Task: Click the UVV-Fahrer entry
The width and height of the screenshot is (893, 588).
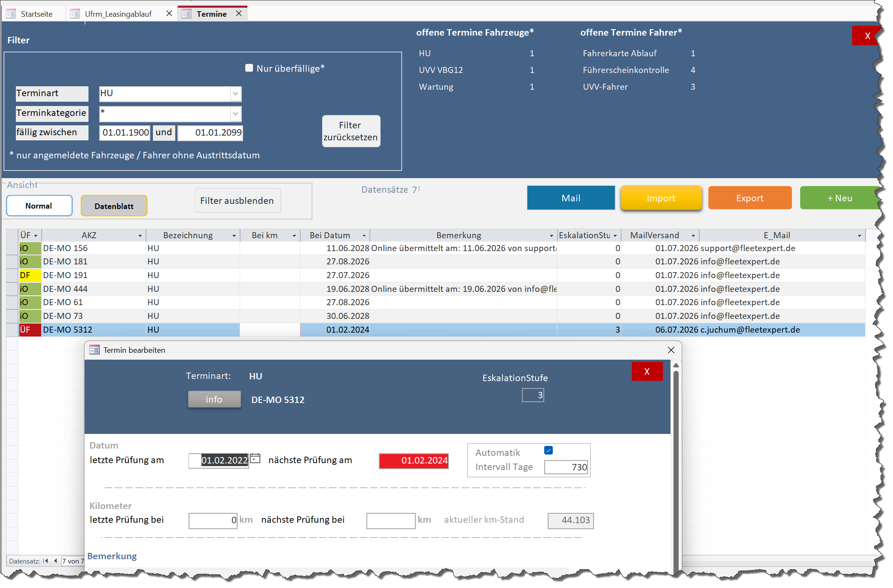Action: tap(605, 87)
